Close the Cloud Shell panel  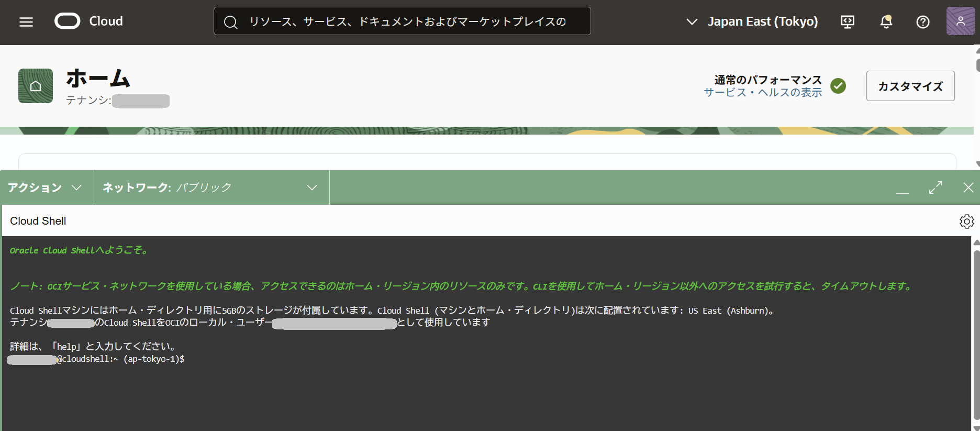click(x=968, y=187)
